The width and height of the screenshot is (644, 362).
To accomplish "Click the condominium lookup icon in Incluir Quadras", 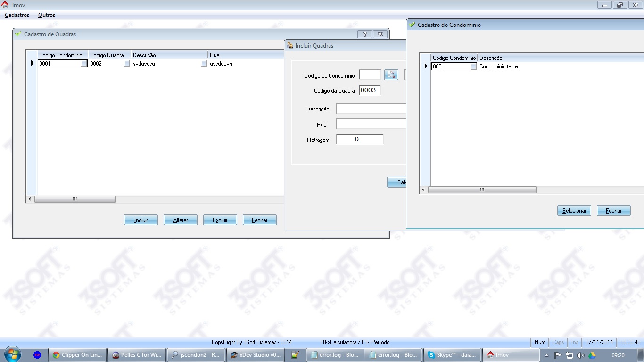I will click(391, 75).
